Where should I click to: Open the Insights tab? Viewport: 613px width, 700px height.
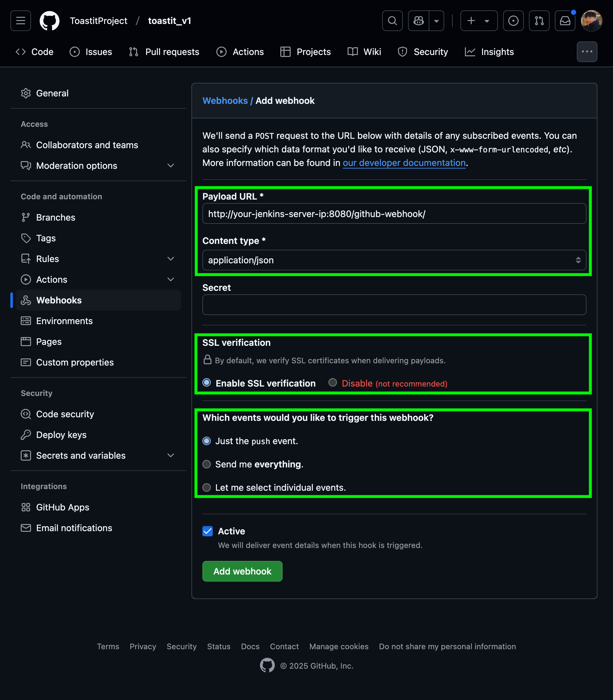point(489,52)
